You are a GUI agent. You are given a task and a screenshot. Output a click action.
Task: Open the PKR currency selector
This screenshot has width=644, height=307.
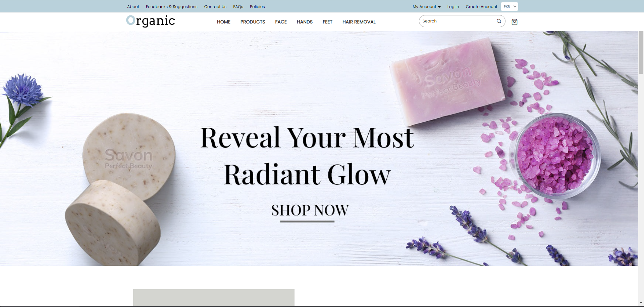pos(509,7)
